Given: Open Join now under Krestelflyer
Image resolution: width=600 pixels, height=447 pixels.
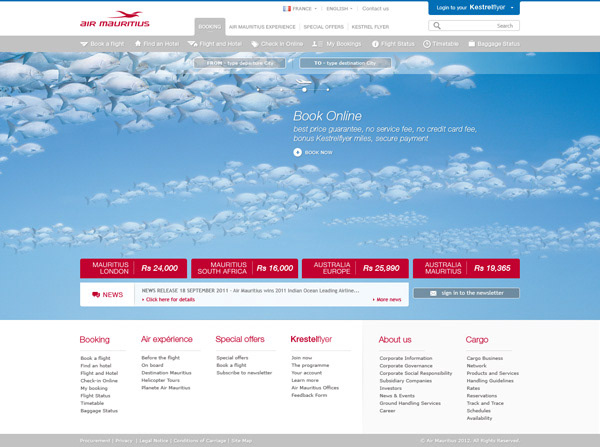Looking at the screenshot, I should pyautogui.click(x=302, y=358).
